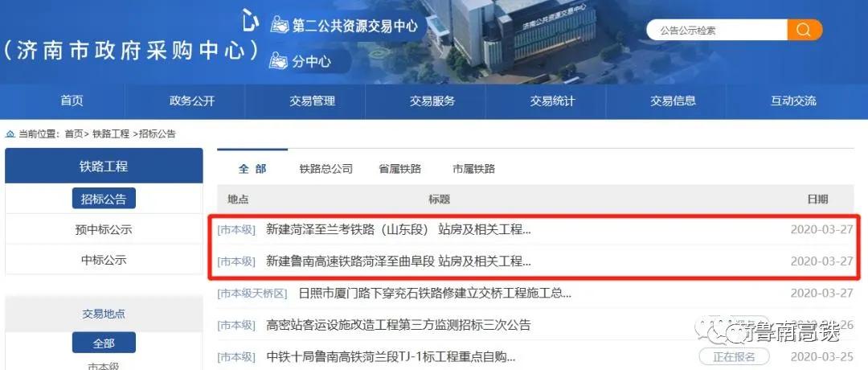Open 中标公示 in the sidebar
This screenshot has width=868, height=370.
(x=104, y=259)
